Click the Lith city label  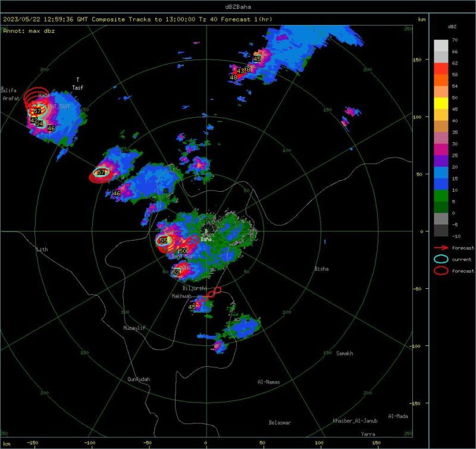[x=42, y=249]
